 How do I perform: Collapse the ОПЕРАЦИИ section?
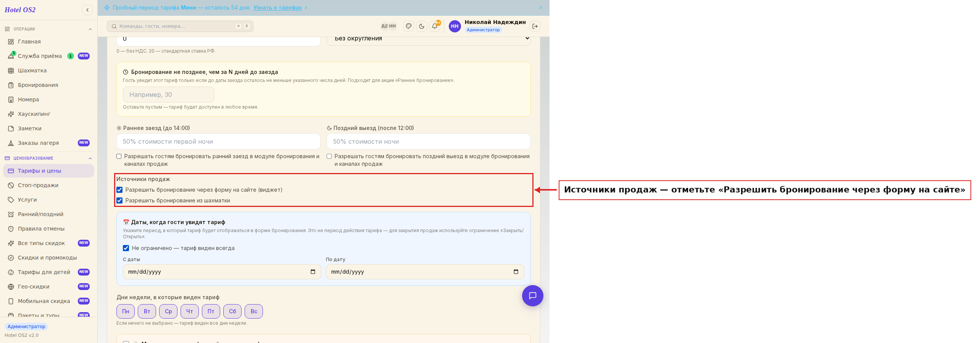click(x=90, y=29)
